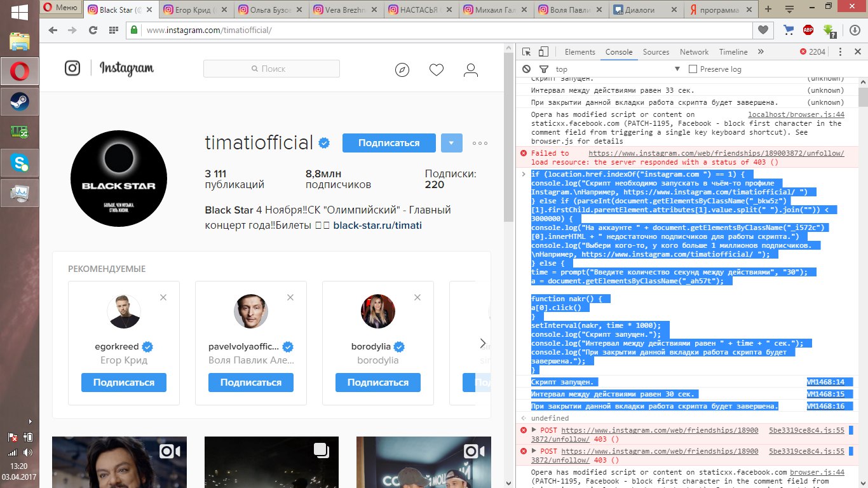Open the Instagram profile person icon
868x488 pixels.
[x=470, y=70]
